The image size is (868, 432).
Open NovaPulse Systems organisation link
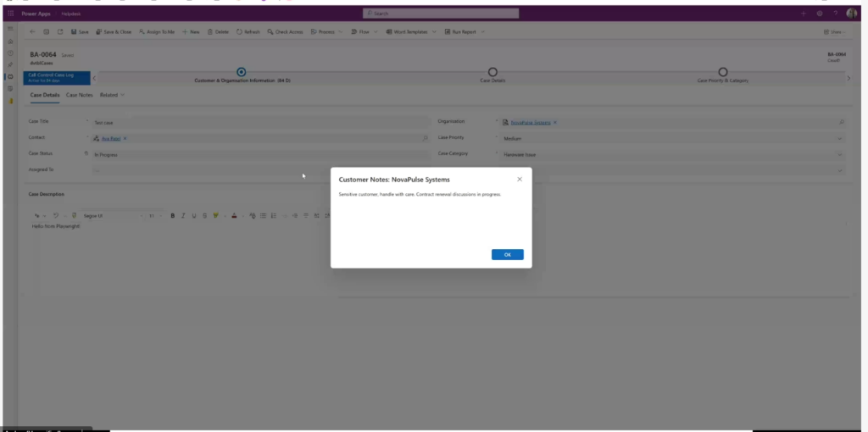click(531, 122)
